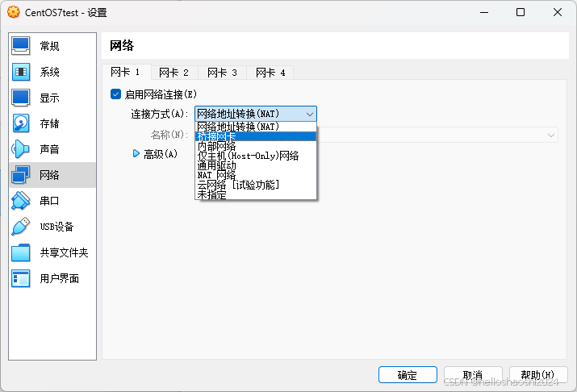Choose 通用驱动 from the list
Viewport: 577px width, 392px height.
255,165
